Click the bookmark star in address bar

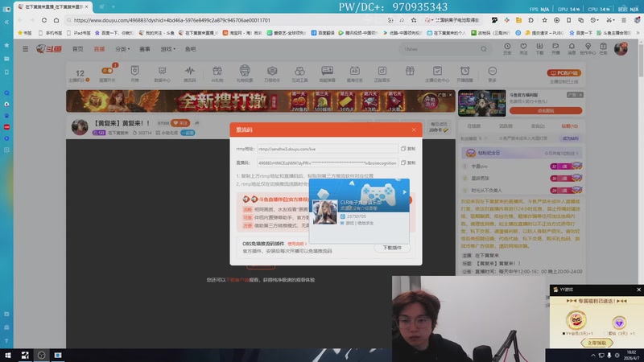click(x=414, y=19)
